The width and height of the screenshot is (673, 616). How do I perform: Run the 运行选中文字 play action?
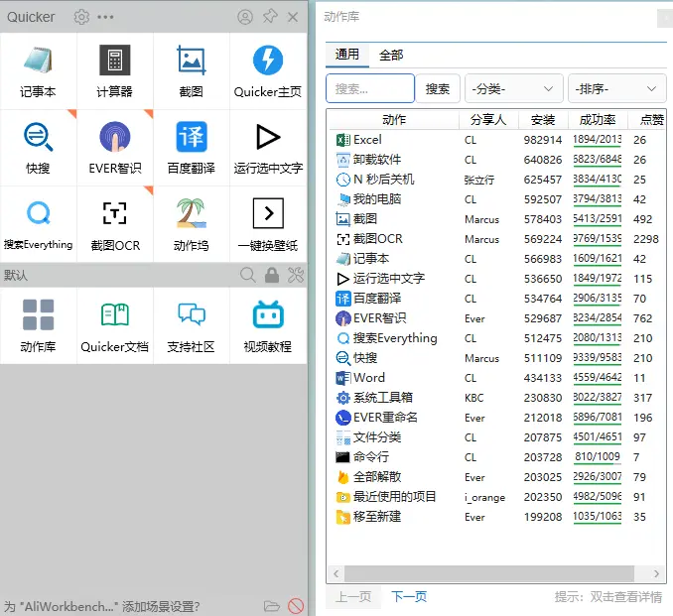268,148
